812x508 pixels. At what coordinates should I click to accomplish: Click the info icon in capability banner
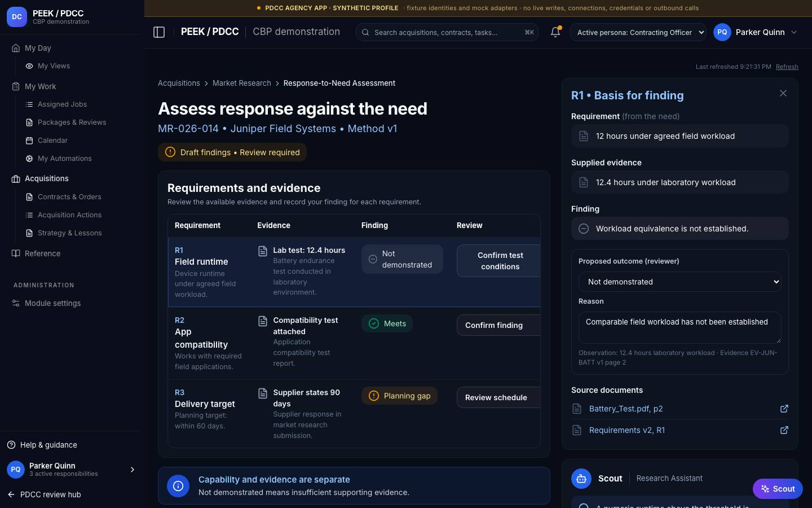coord(178,485)
